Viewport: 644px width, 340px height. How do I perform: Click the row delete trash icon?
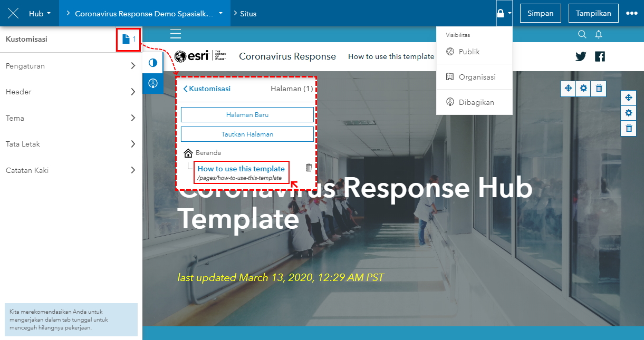(629, 128)
